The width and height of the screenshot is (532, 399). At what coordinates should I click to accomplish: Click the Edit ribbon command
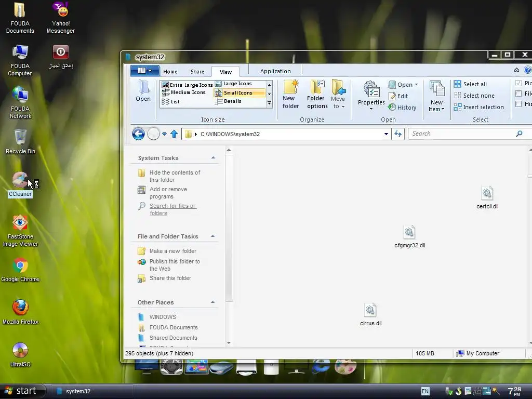(x=398, y=96)
